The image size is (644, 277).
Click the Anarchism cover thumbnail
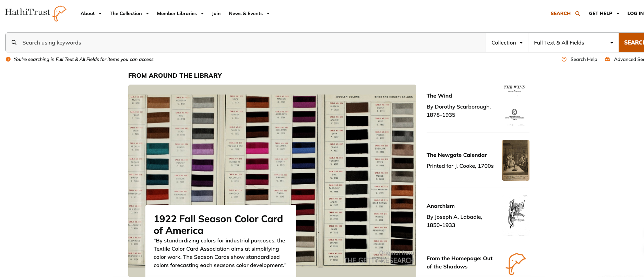[516, 215]
